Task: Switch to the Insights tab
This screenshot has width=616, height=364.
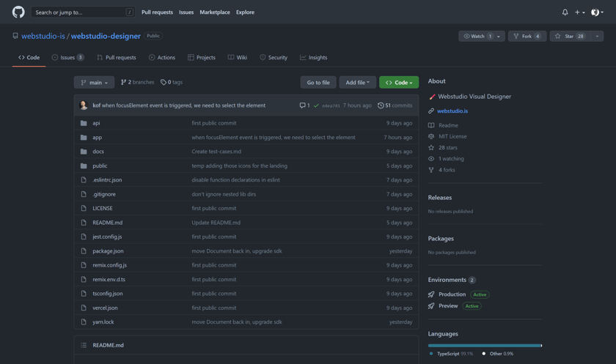Action: click(x=314, y=57)
